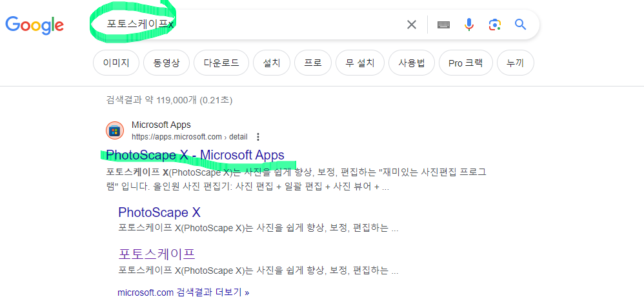Choose the 프로 suggestion chip
Image resolution: width=644 pixels, height=297 pixels.
tap(313, 63)
